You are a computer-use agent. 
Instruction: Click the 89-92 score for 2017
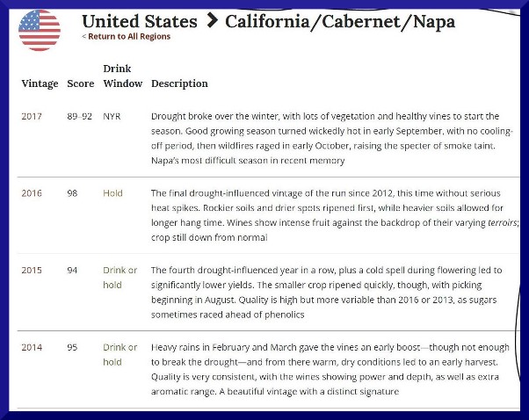[x=79, y=116]
